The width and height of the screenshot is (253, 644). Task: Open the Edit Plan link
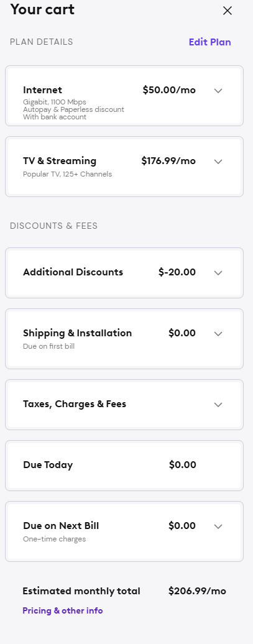[210, 42]
